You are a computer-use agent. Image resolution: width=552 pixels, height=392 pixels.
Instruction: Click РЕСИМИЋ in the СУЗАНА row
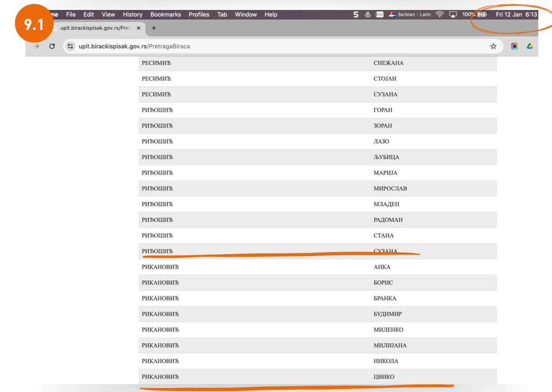(x=157, y=94)
